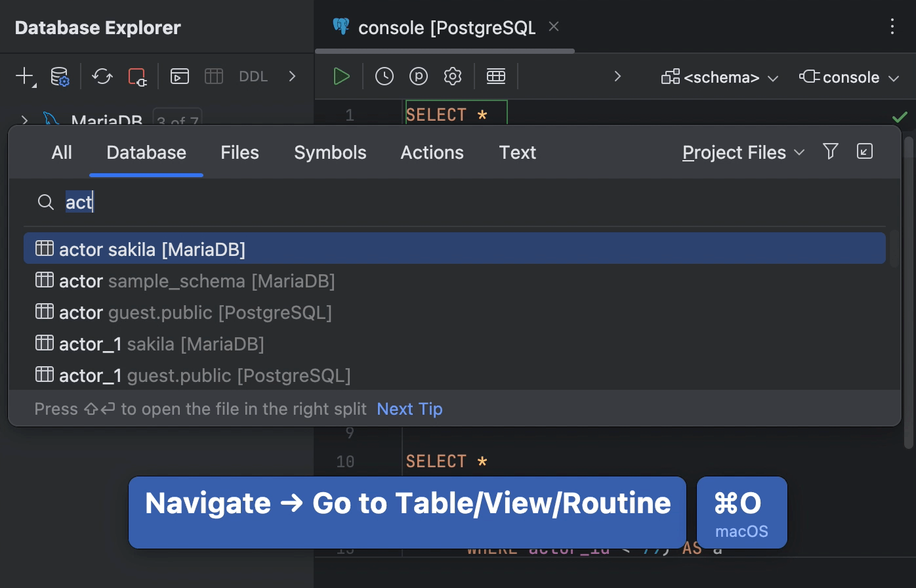
Task: Click the red Deactivate connection icon
Action: [137, 77]
